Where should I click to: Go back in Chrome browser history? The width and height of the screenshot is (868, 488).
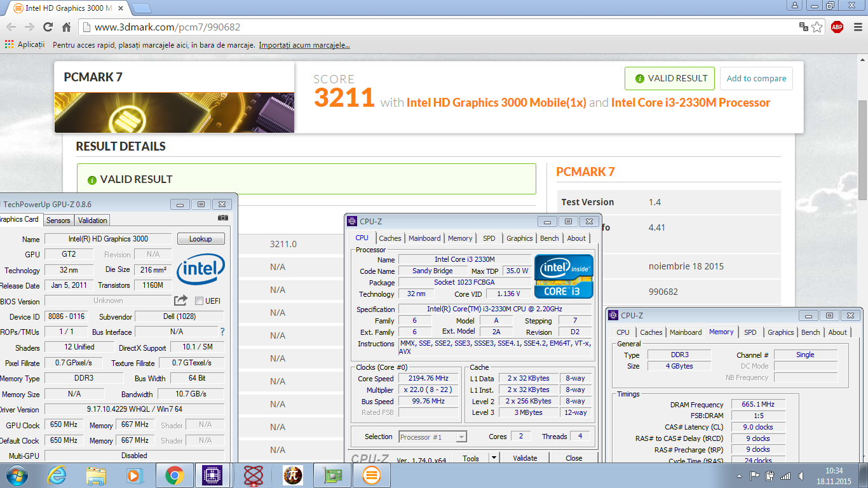pos(11,27)
